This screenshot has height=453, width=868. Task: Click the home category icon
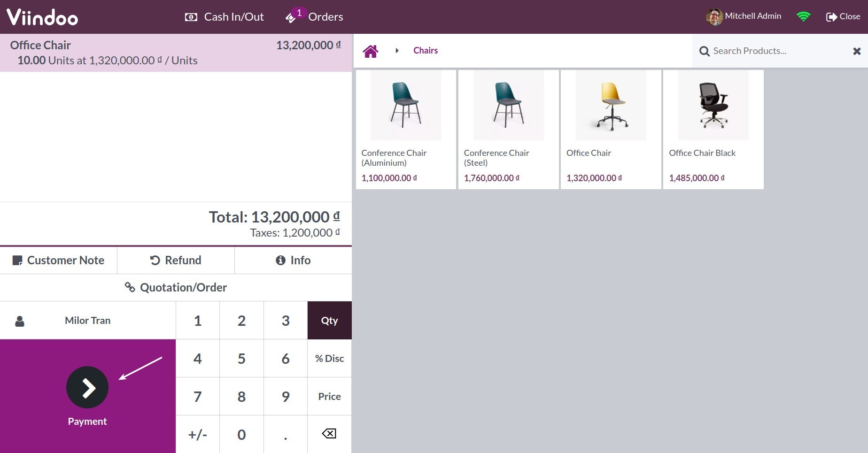[370, 51]
